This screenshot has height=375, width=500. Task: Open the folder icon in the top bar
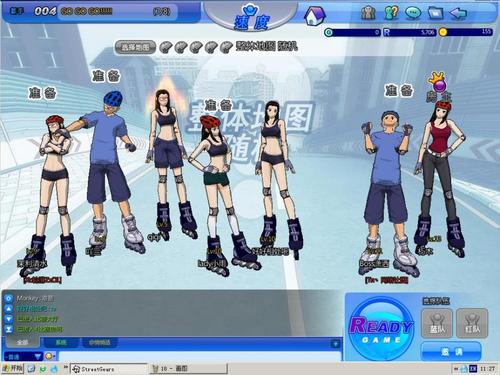click(435, 13)
